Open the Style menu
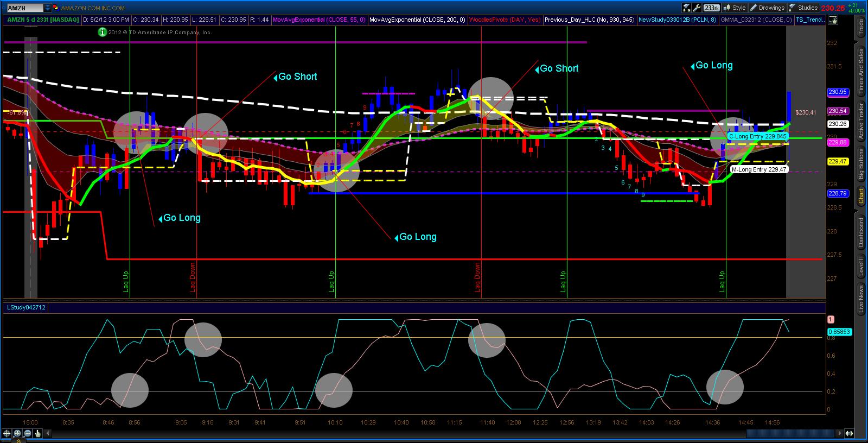The width and height of the screenshot is (868, 443). click(x=735, y=8)
